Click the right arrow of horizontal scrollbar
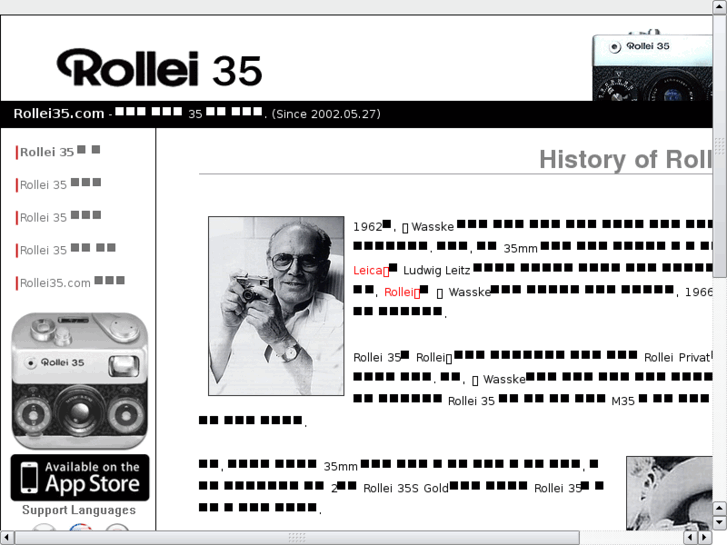The width and height of the screenshot is (727, 545). [705, 537]
